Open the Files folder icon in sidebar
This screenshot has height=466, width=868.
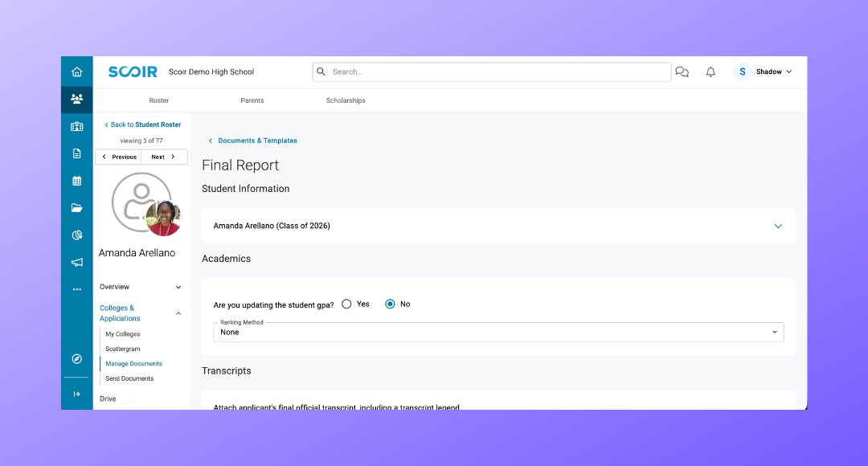point(76,207)
